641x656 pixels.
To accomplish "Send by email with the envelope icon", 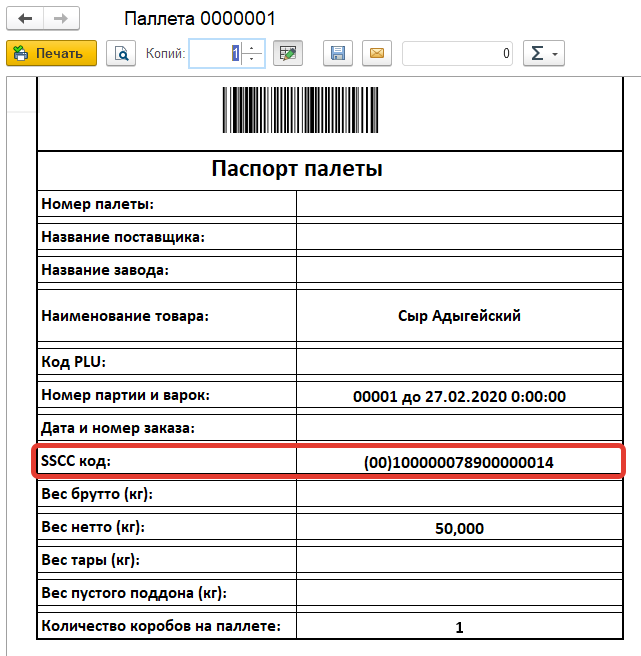I will click(376, 53).
